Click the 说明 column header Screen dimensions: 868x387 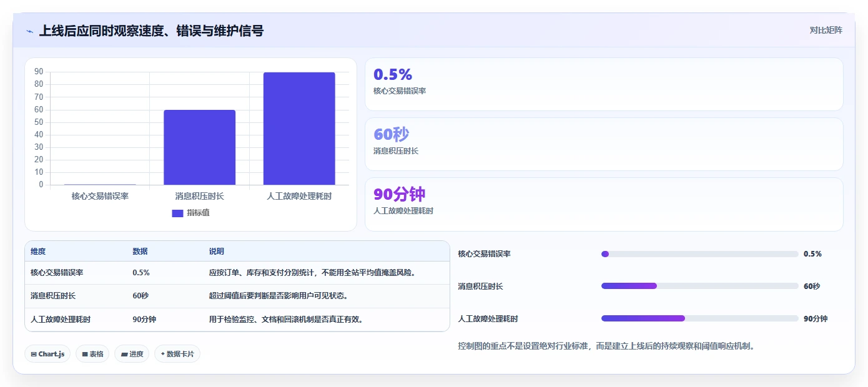tap(216, 252)
